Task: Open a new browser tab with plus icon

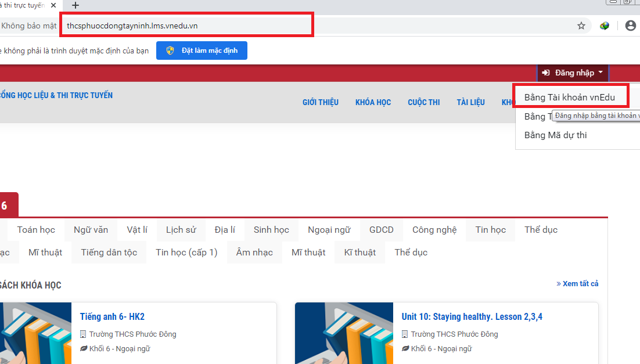Action: pyautogui.click(x=75, y=5)
